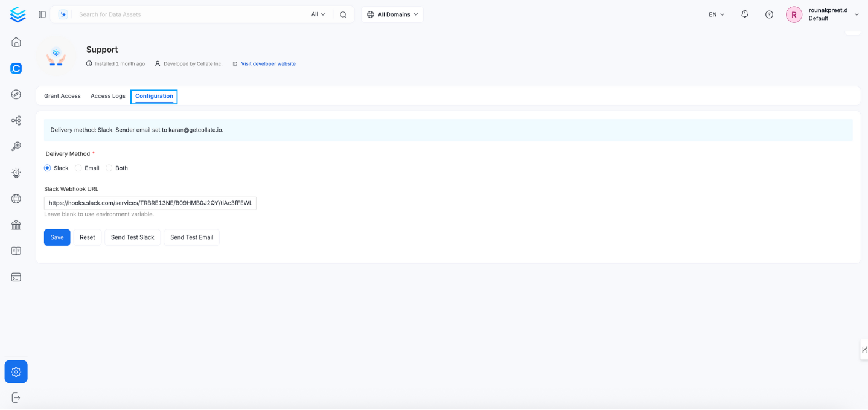This screenshot has height=410, width=868.
Task: Select the Both delivery method radio
Action: click(x=109, y=168)
